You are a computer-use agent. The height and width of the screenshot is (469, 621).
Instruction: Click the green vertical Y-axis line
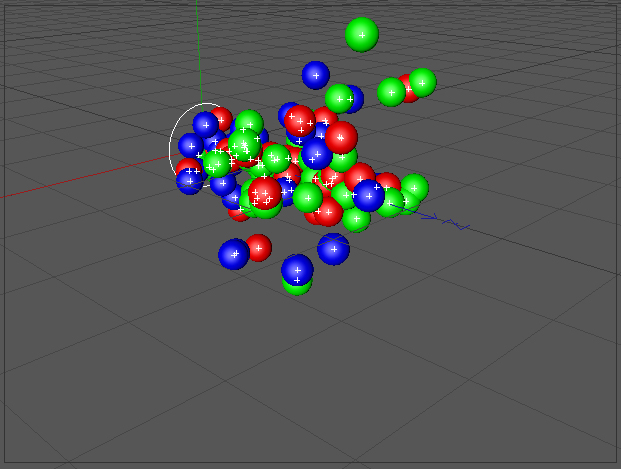pyautogui.click(x=199, y=51)
